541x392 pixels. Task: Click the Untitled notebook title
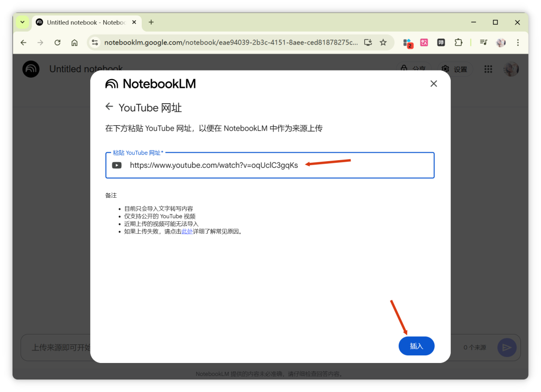tap(86, 69)
